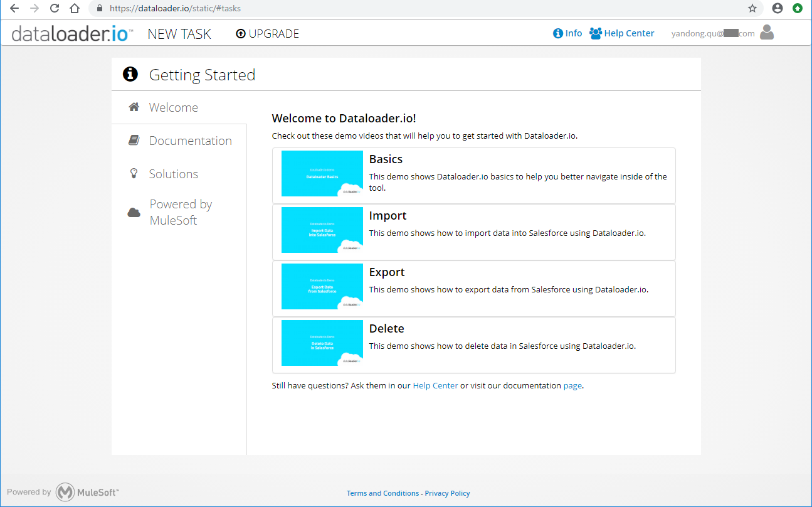This screenshot has height=507, width=812.
Task: Click the browser forward arrow
Action: (x=34, y=9)
